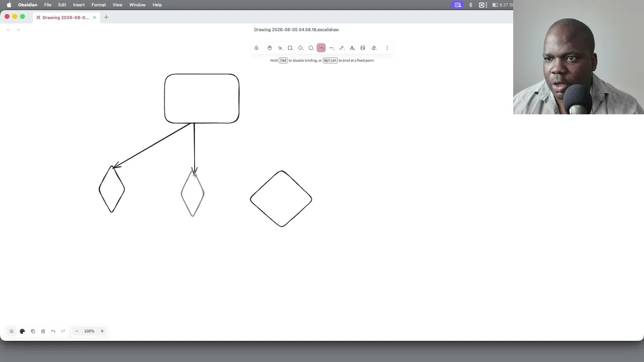The width and height of the screenshot is (644, 362).
Task: Open the File menu
Action: 48,5
